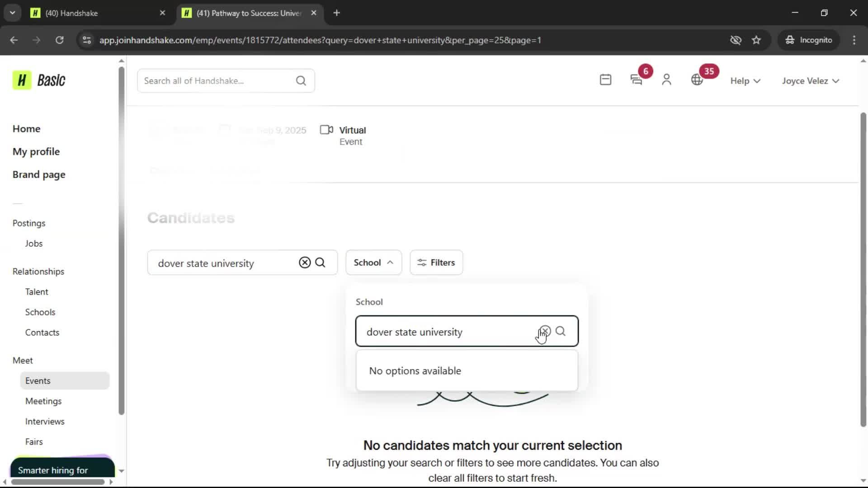Click the main page vertical scrollbar
The image size is (868, 488).
(863, 269)
